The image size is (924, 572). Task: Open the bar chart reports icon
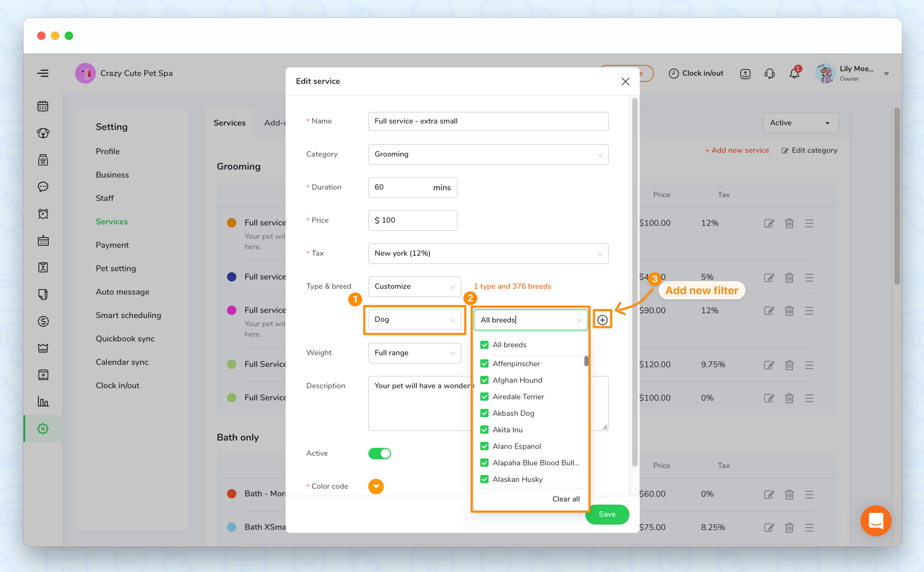point(43,402)
